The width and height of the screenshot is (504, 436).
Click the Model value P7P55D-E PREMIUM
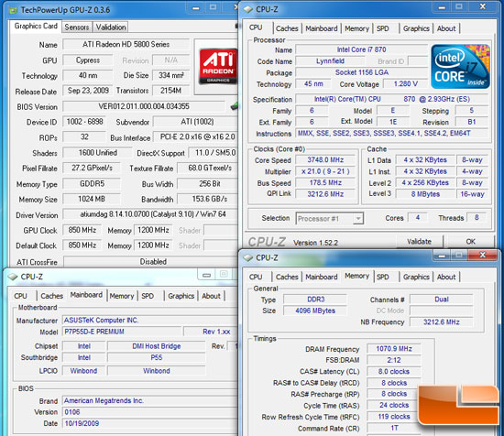122,332
